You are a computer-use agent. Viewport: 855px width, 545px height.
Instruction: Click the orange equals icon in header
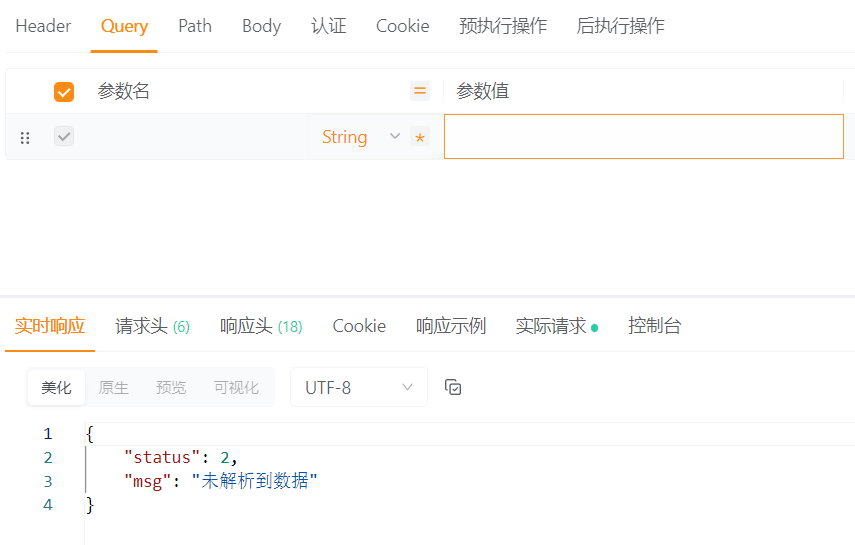pos(420,91)
